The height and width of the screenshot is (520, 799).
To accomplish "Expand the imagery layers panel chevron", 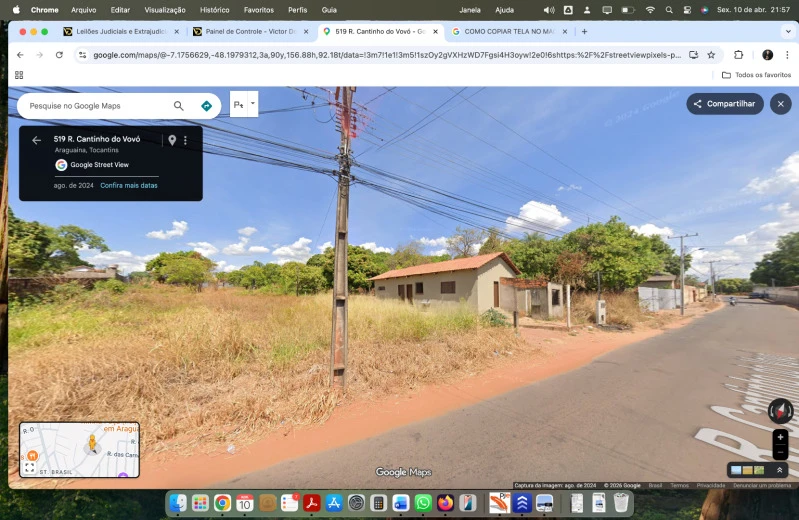I will click(779, 470).
